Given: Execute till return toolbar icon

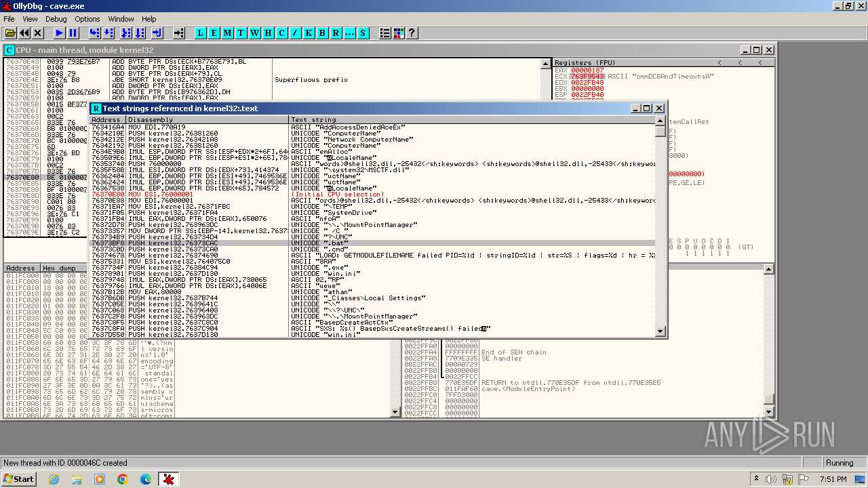Looking at the screenshot, I should [x=157, y=33].
